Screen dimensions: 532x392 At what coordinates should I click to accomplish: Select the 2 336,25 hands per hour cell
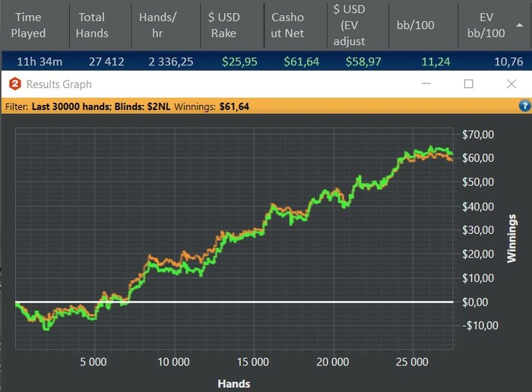pyautogui.click(x=171, y=62)
